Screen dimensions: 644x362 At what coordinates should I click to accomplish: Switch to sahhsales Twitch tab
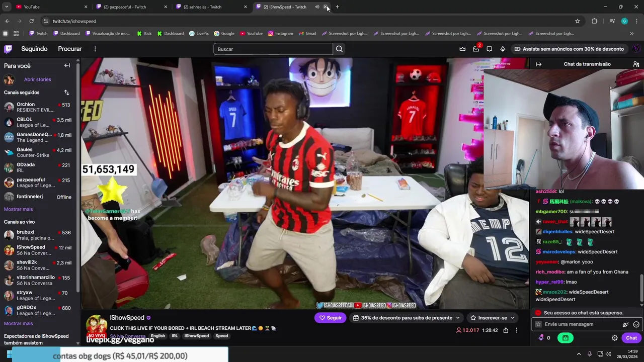[x=211, y=7]
